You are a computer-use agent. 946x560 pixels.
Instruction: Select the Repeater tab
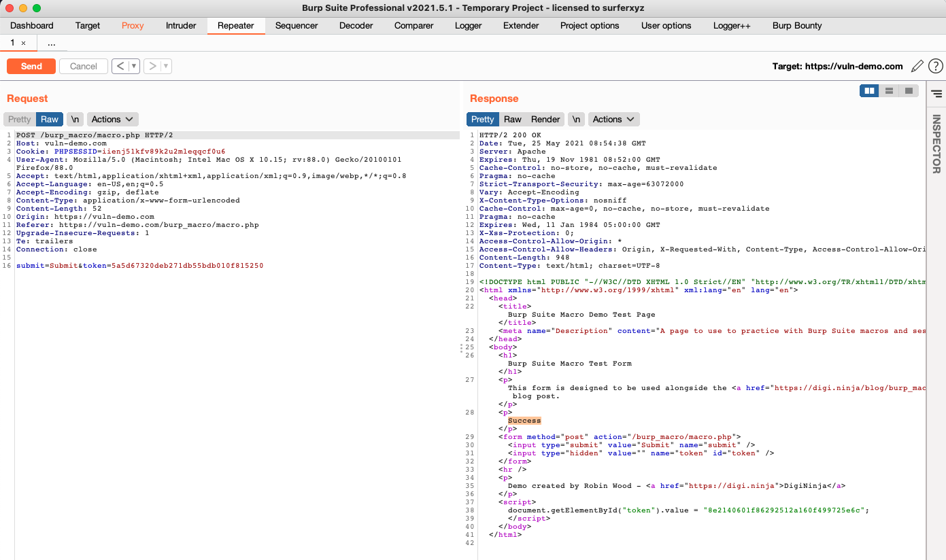(236, 26)
